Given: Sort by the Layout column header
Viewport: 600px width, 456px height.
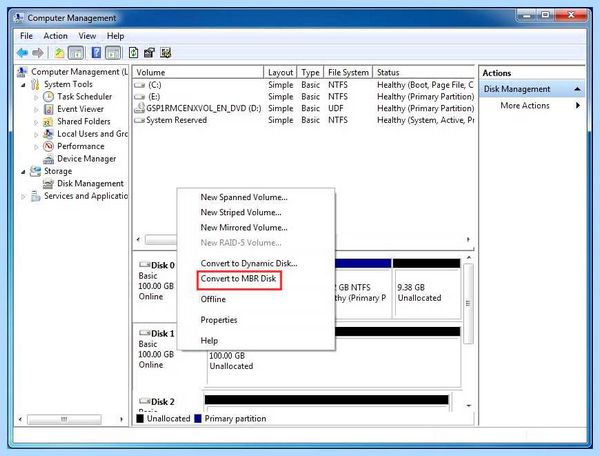Looking at the screenshot, I should tap(280, 72).
